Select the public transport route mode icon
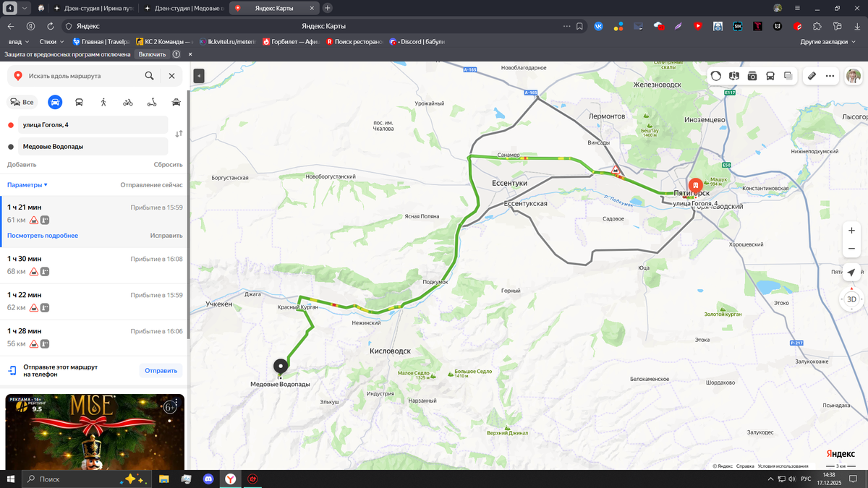Image resolution: width=868 pixels, height=488 pixels. tap(79, 102)
